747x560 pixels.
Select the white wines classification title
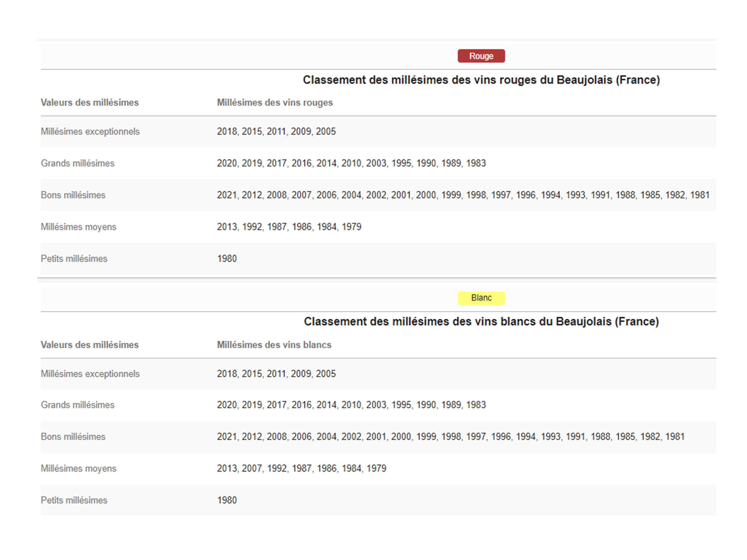[x=481, y=322]
